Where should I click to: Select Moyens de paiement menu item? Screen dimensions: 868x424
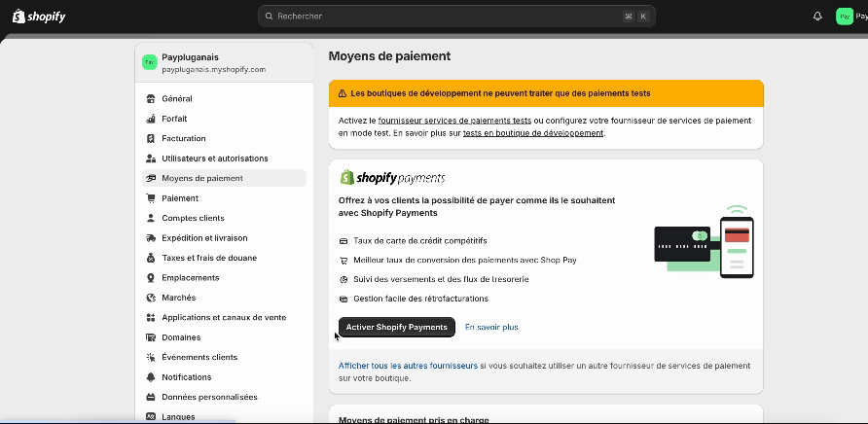pyautogui.click(x=224, y=178)
